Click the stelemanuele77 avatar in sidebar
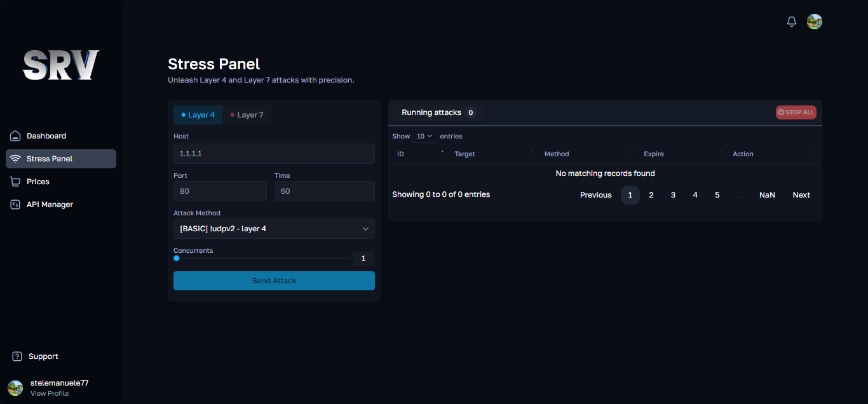 click(15, 388)
